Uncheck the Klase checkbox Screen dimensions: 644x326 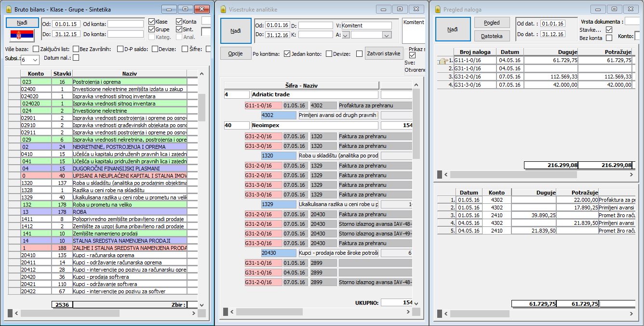[152, 22]
